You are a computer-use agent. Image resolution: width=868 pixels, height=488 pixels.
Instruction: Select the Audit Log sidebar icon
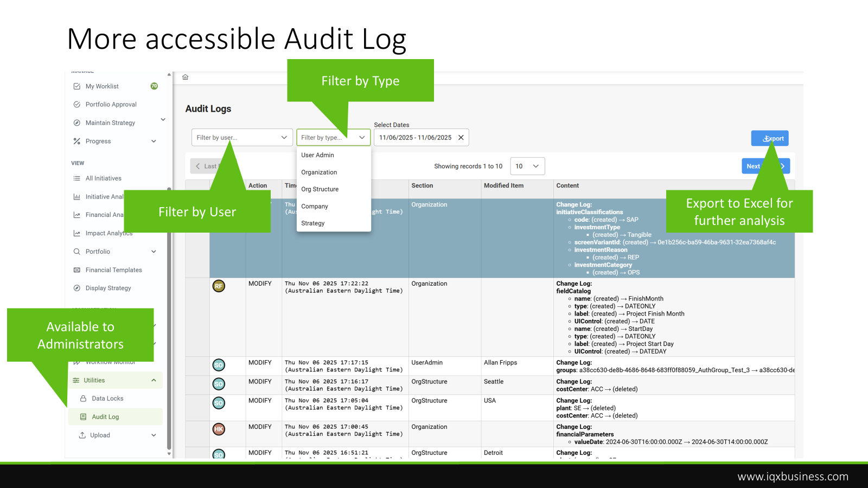pyautogui.click(x=84, y=417)
